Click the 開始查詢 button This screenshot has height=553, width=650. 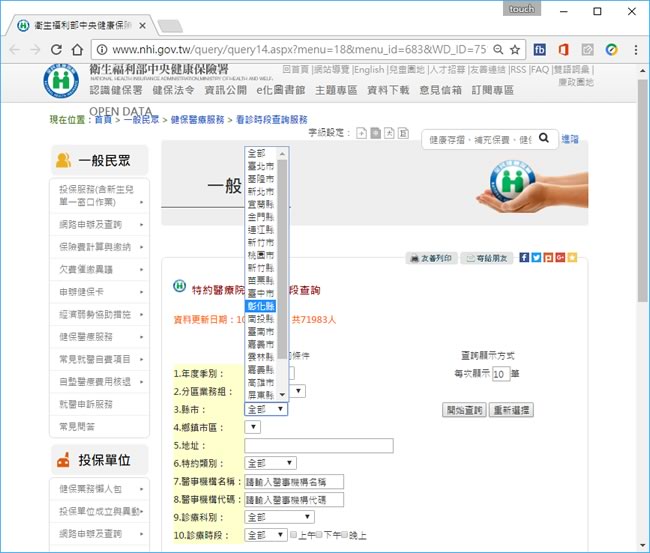464,410
